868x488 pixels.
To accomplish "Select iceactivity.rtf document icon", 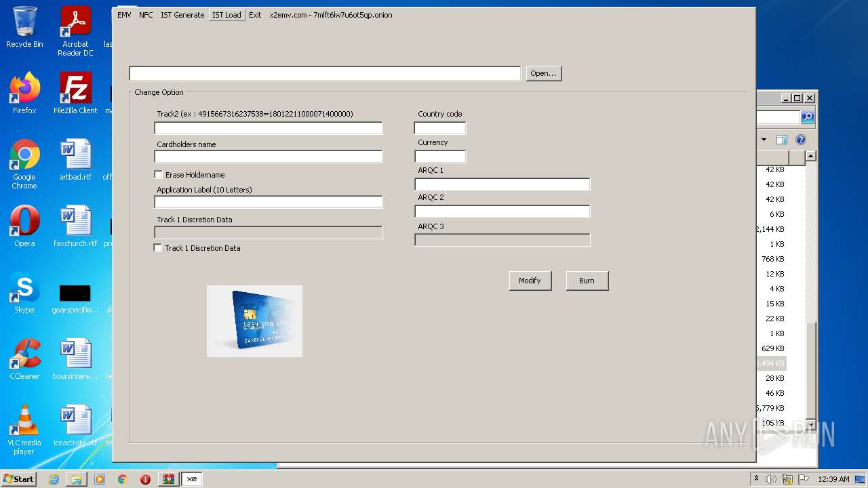I will (x=75, y=425).
